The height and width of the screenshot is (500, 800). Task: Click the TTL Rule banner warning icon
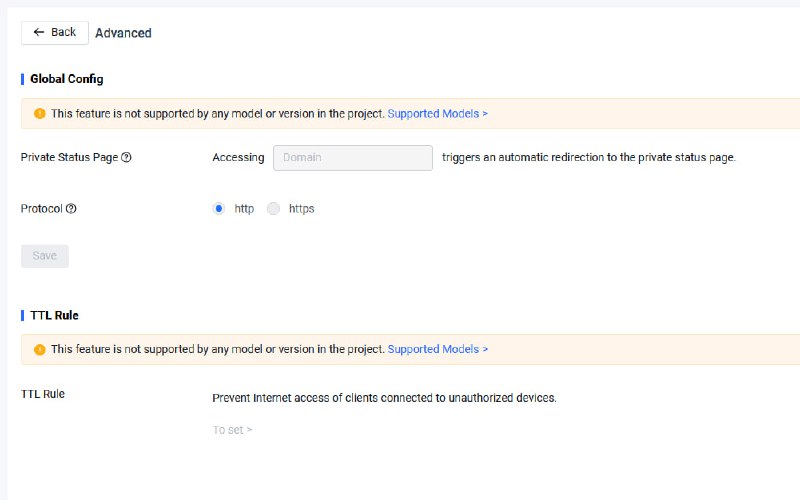pyautogui.click(x=40, y=350)
